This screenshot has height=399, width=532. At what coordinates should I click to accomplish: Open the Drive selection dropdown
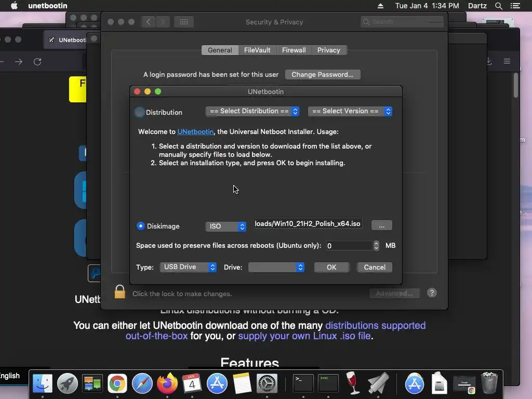(276, 268)
